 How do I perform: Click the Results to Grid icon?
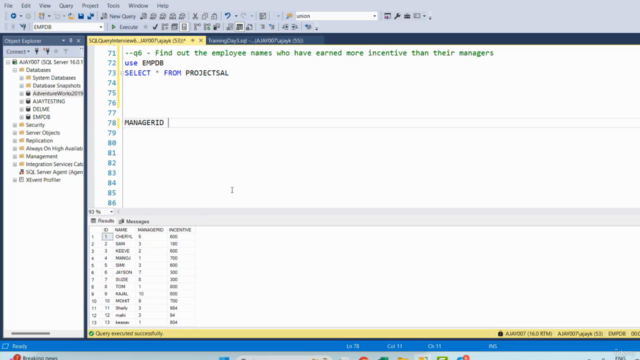pyautogui.click(x=240, y=27)
